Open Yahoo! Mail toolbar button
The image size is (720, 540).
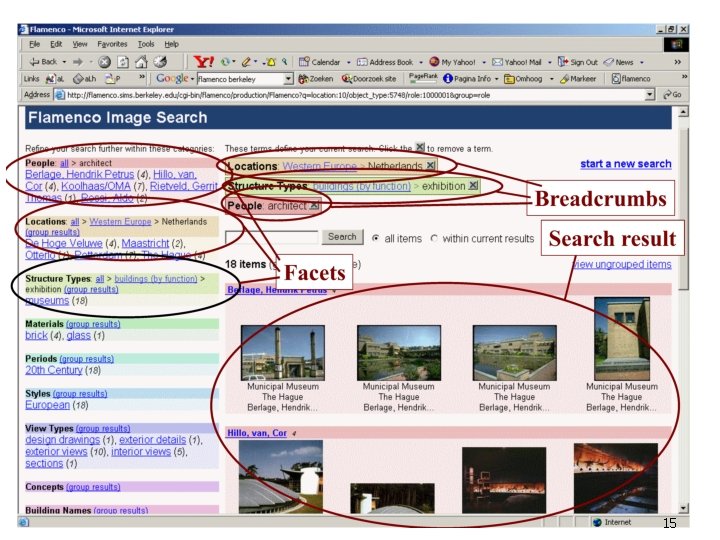[x=517, y=62]
